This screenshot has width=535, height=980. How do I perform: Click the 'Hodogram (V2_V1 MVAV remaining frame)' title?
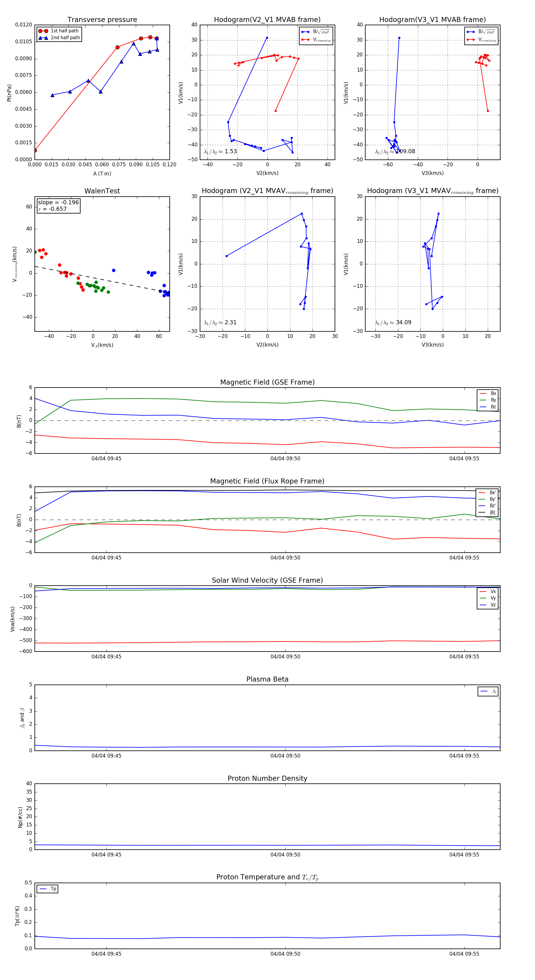coord(267,191)
